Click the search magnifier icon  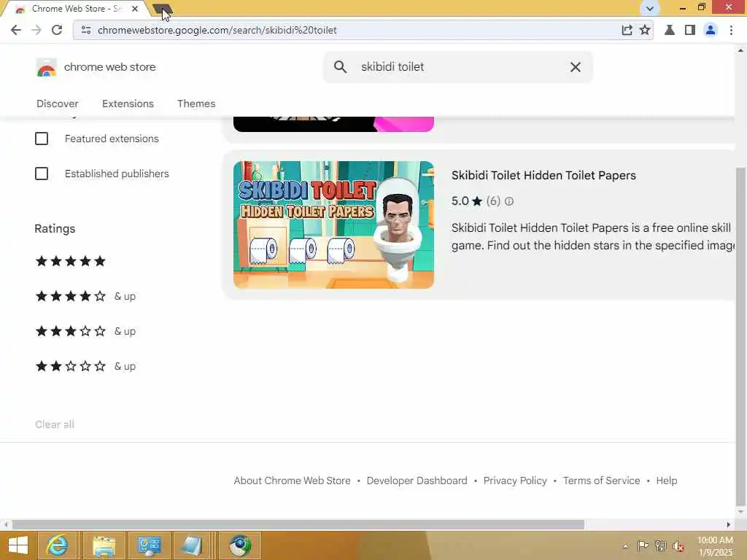340,66
